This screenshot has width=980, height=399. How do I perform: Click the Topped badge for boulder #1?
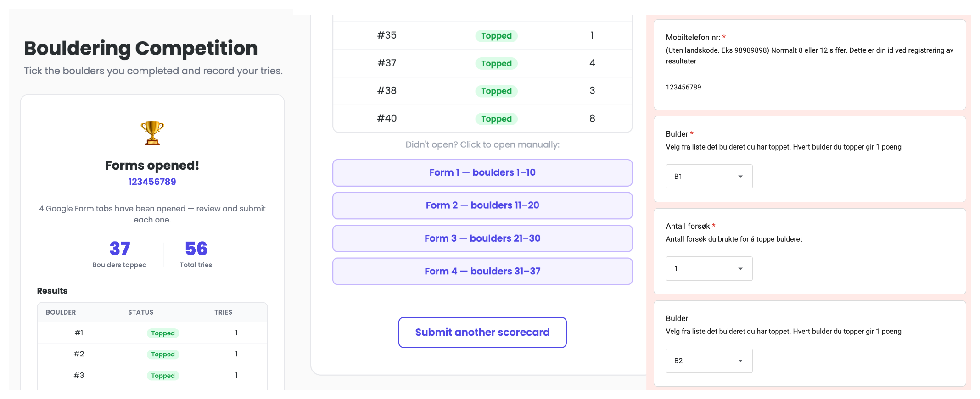point(163,333)
